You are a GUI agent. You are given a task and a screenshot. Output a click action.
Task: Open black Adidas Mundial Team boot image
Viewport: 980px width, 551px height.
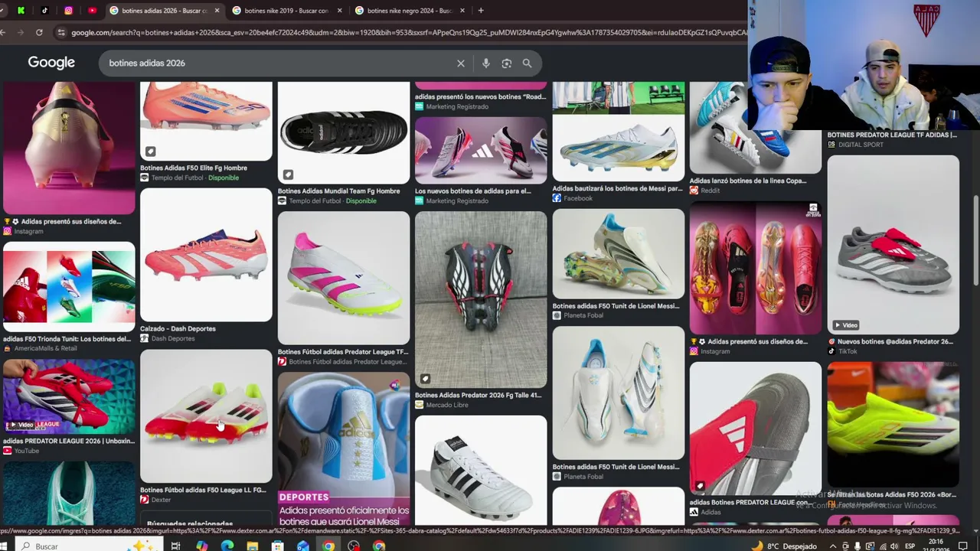click(344, 132)
